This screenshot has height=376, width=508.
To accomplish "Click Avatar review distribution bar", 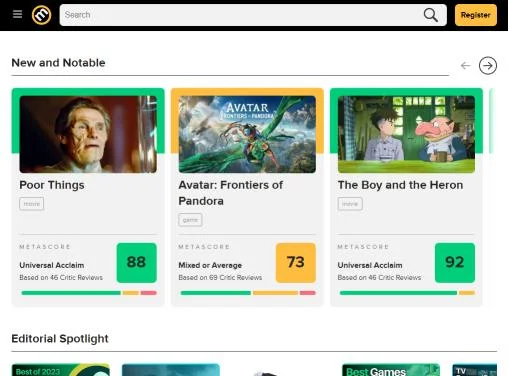I will 248,293.
